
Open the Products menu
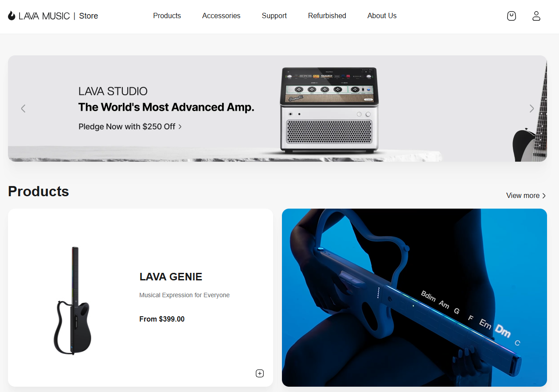click(167, 16)
